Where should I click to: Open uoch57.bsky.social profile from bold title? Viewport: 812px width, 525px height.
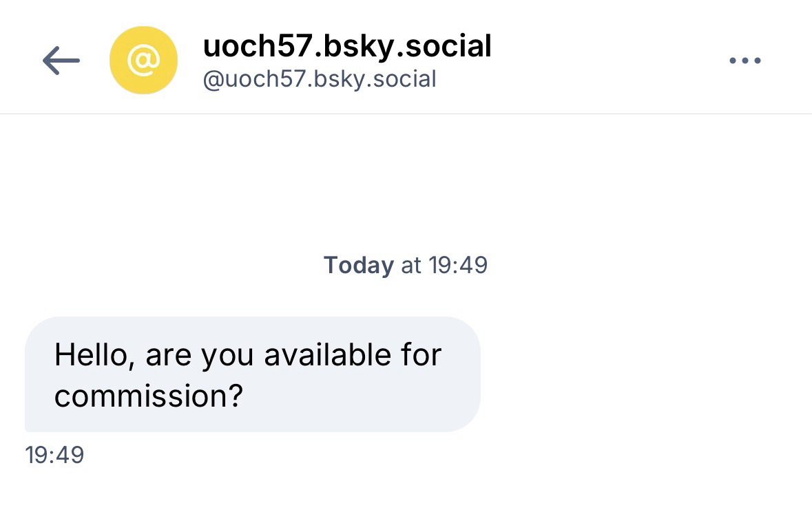347,46
